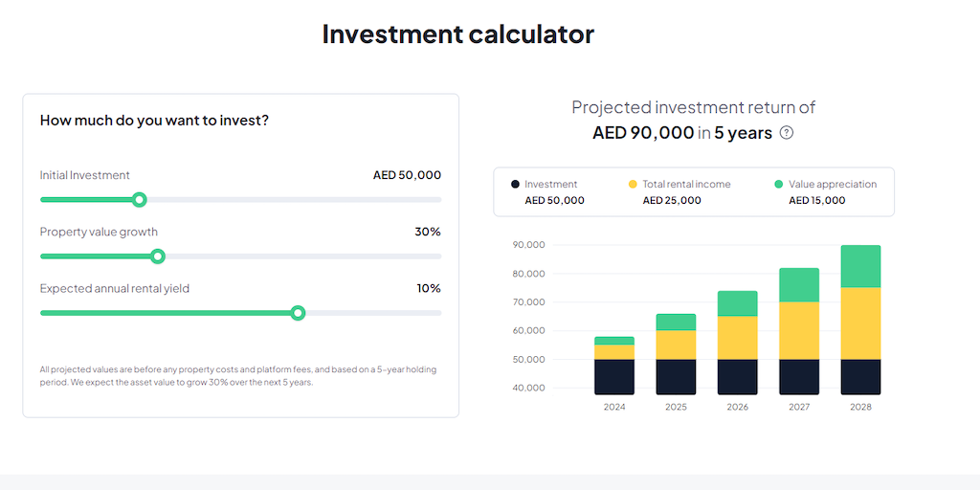980x490 pixels.
Task: Click the green Value appreciation legend dot
Action: pyautogui.click(x=779, y=184)
